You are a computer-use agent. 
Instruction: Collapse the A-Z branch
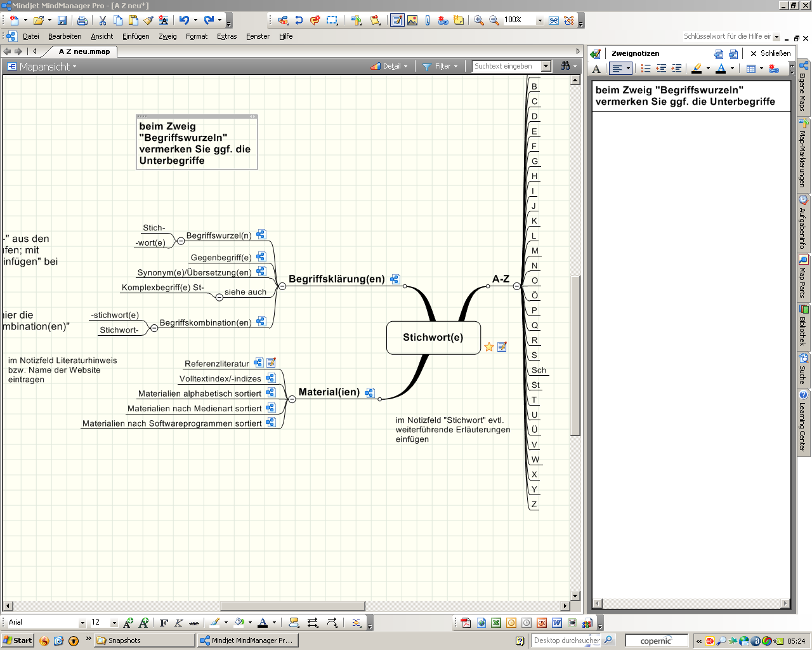click(x=517, y=286)
